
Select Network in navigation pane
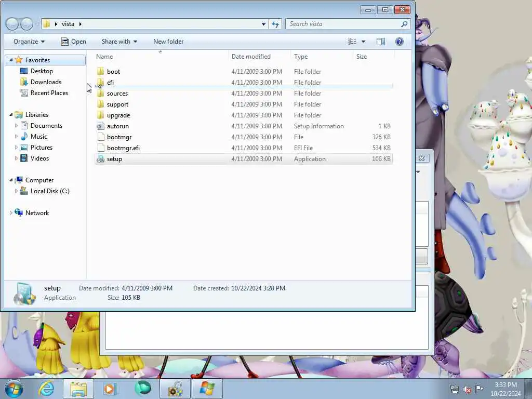[37, 212]
